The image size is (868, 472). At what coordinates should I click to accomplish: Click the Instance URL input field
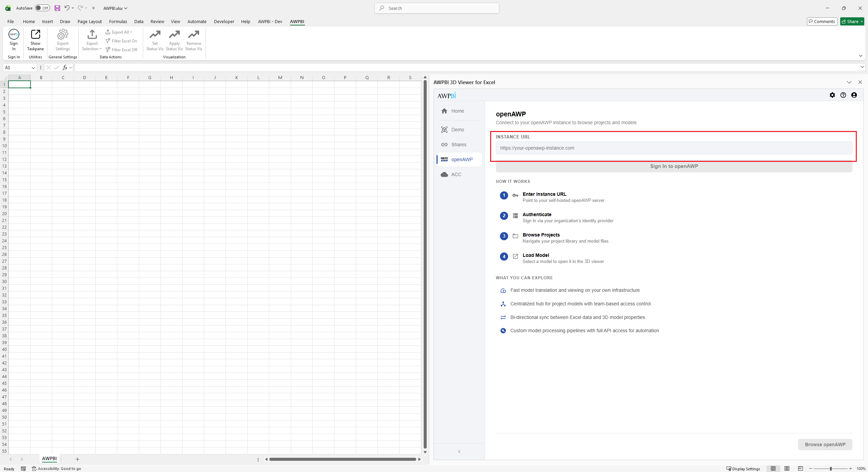[674, 148]
